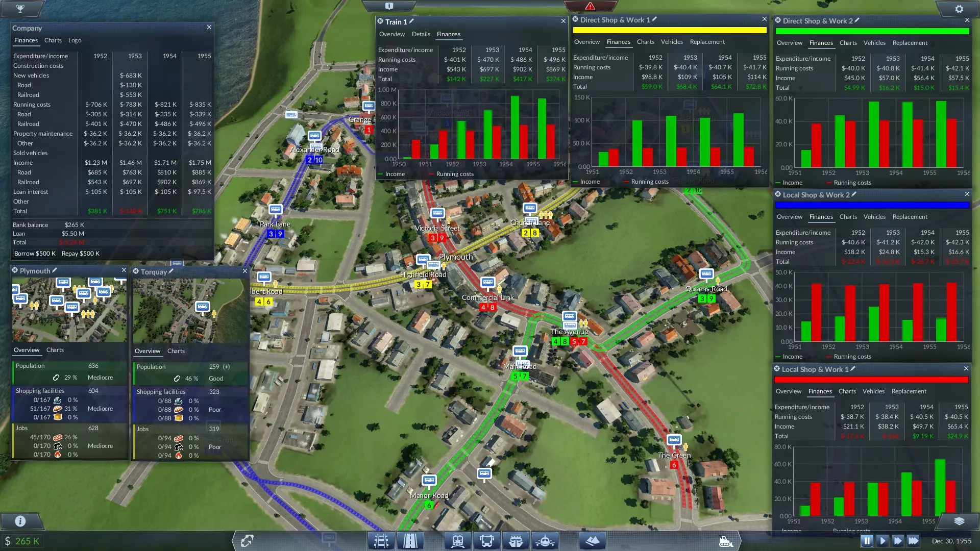
Task: Open Vehicles tab of Direct Shop & Work 1
Action: coord(671,42)
